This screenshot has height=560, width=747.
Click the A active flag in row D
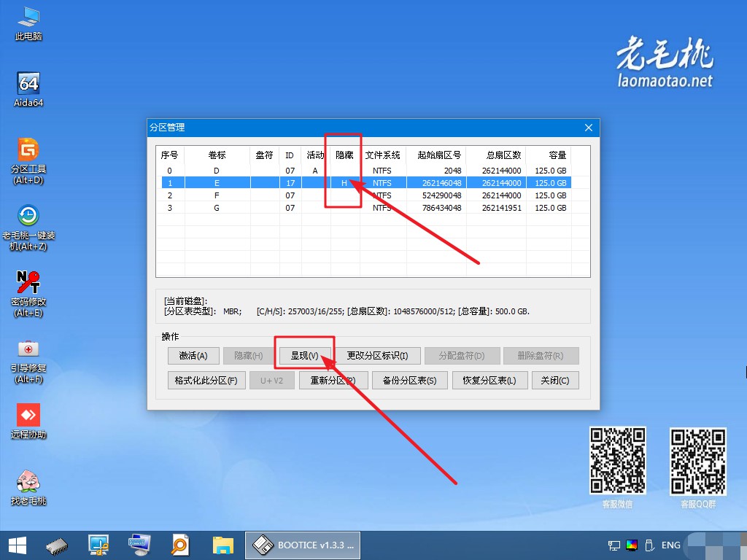315,171
